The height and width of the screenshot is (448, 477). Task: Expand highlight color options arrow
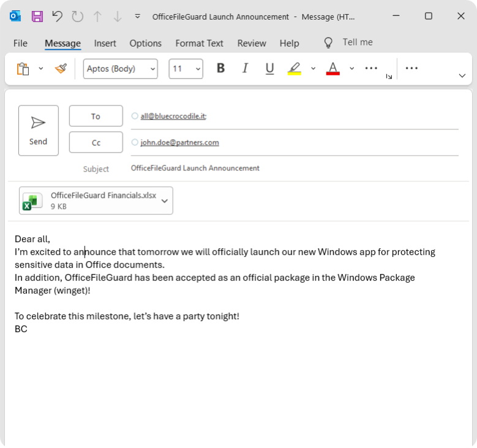[313, 69]
